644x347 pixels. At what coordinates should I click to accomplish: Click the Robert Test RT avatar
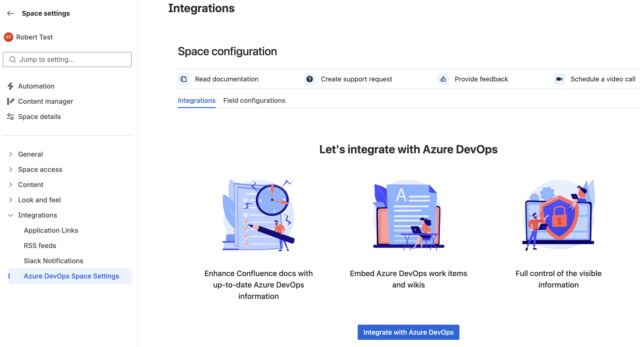[x=9, y=37]
